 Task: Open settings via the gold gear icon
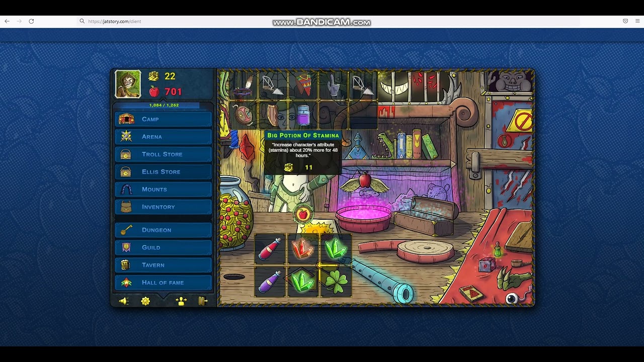click(145, 301)
